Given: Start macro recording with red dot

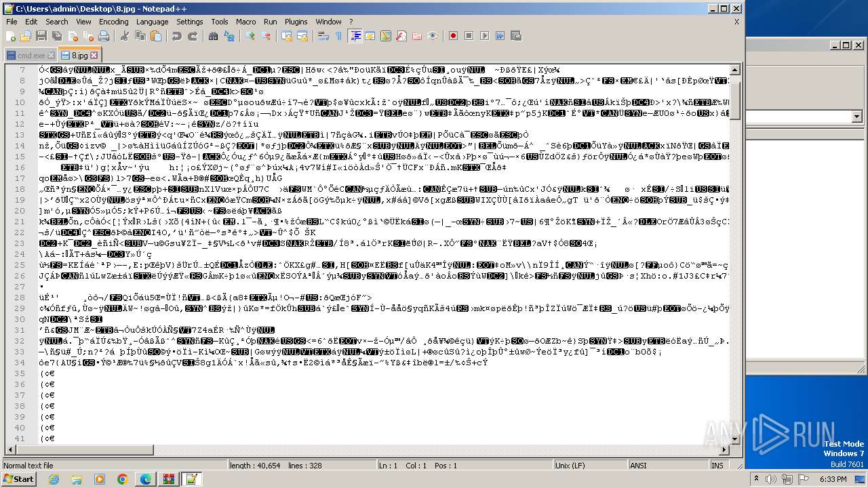Looking at the screenshot, I should click(x=454, y=36).
